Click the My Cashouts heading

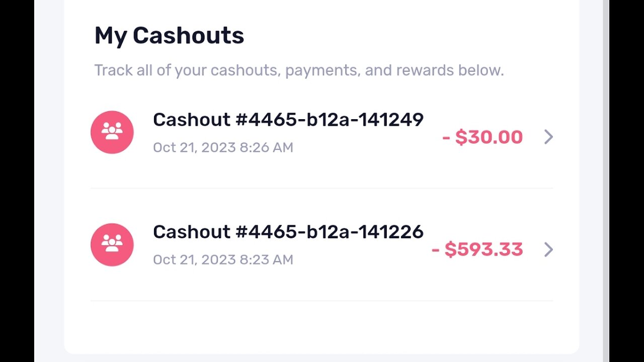pos(169,36)
